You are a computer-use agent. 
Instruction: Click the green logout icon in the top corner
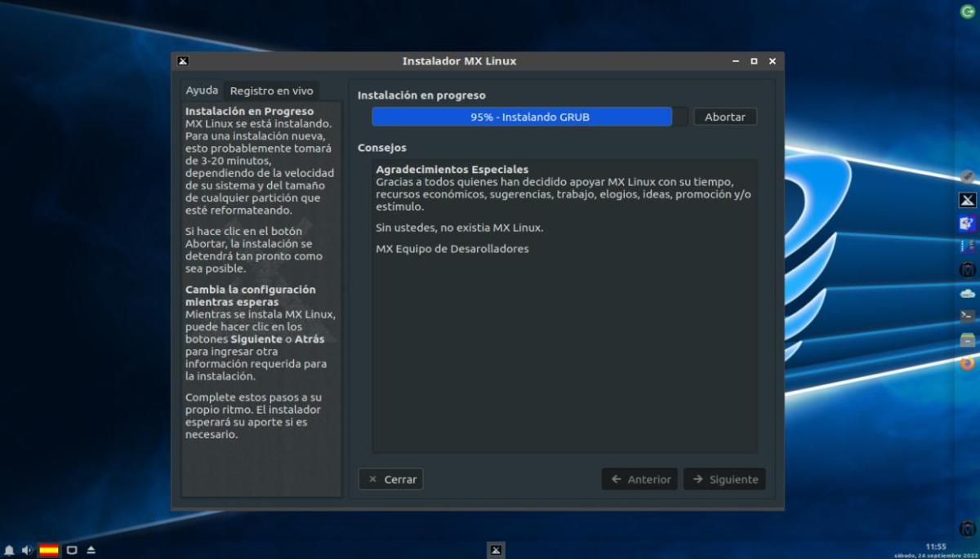[967, 11]
